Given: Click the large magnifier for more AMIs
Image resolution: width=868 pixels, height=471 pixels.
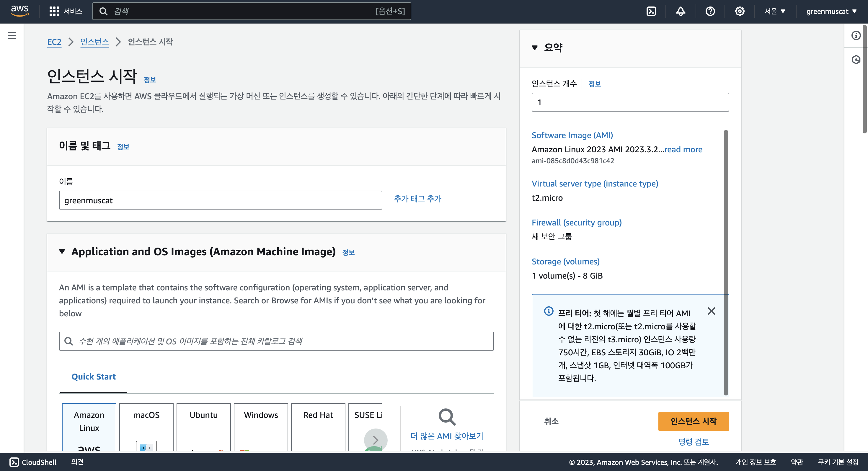Looking at the screenshot, I should [x=447, y=417].
